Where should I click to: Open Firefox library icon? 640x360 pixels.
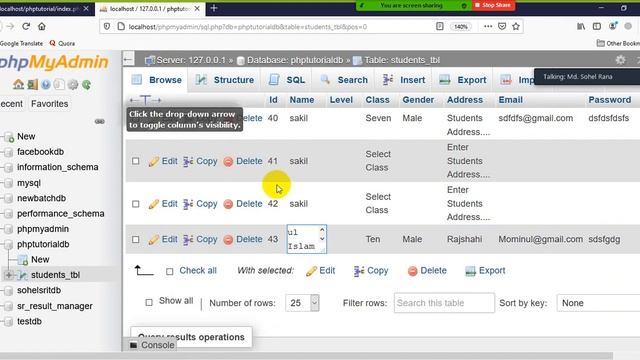tap(581, 27)
